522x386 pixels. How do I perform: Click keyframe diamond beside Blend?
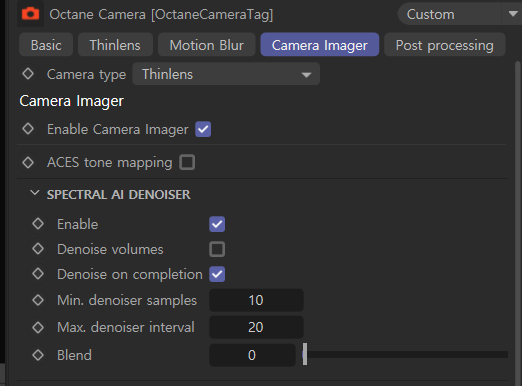pos(38,355)
